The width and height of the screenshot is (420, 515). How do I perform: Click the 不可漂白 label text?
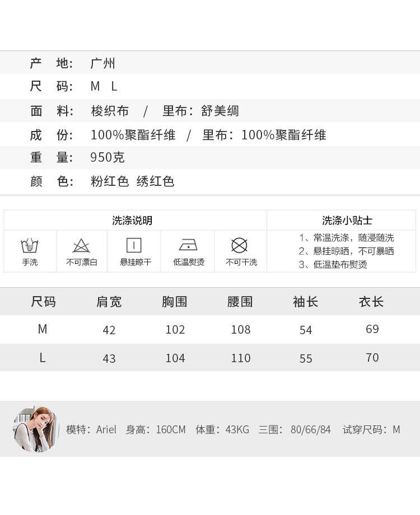pyautogui.click(x=82, y=262)
